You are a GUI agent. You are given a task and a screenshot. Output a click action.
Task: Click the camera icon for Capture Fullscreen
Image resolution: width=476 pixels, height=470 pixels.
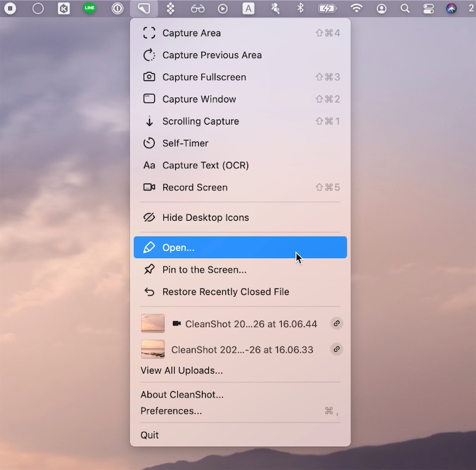pyautogui.click(x=149, y=77)
